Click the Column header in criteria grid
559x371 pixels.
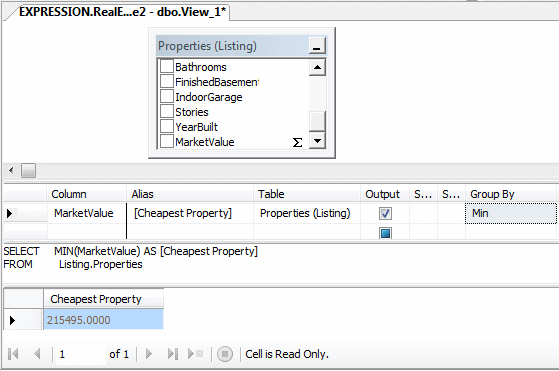pos(86,194)
